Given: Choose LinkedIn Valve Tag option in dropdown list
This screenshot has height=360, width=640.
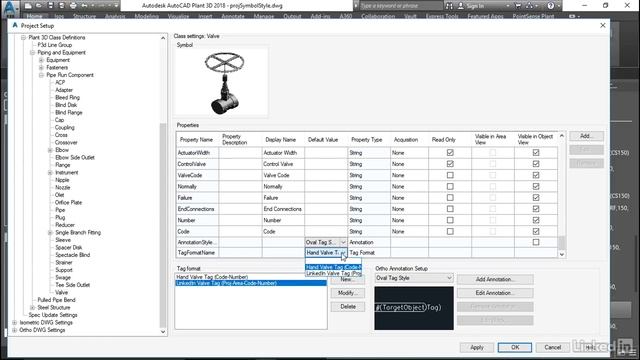Looking at the screenshot, I should pyautogui.click(x=333, y=273).
